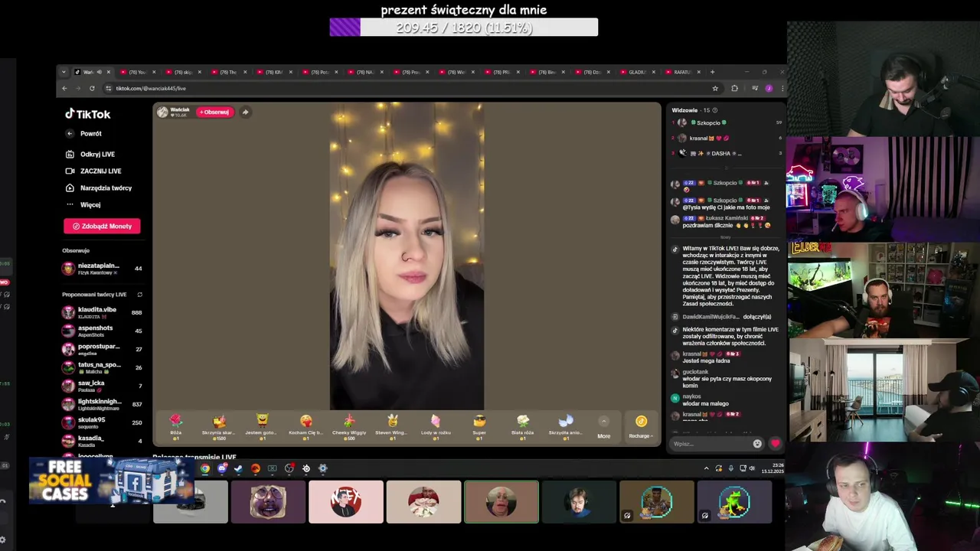980x551 pixels.
Task: Refresh Proponowani twórcy LIVE list
Action: (139, 295)
